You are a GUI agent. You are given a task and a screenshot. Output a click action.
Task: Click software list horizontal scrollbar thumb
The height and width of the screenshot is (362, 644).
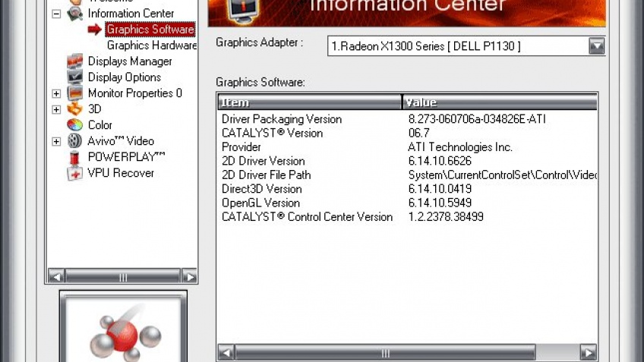385,352
